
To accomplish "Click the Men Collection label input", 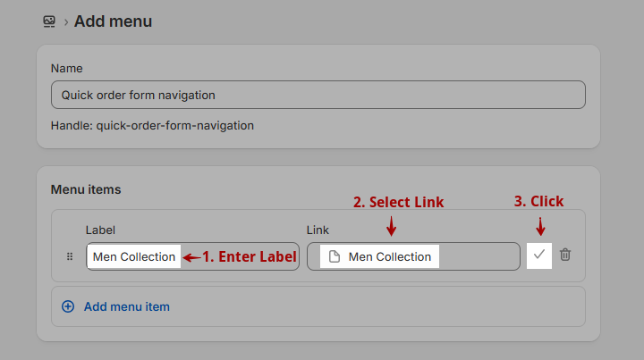I will [192, 256].
